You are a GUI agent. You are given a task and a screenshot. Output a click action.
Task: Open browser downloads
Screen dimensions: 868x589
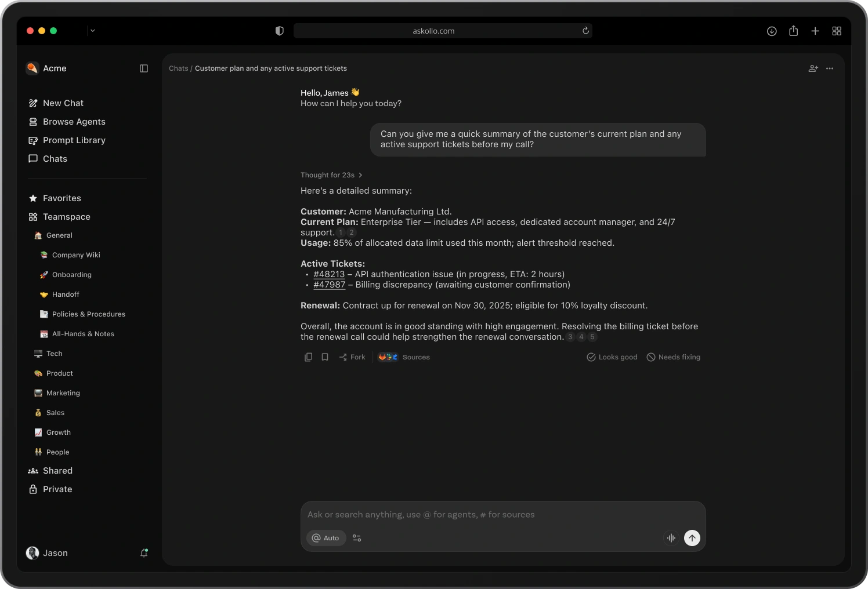pos(772,31)
